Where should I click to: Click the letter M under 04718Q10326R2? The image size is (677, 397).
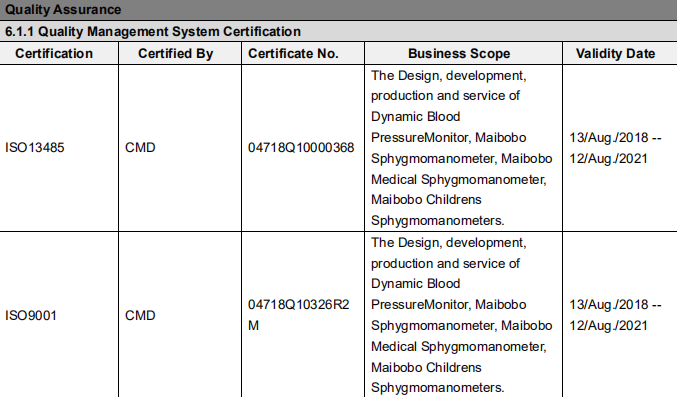click(253, 325)
